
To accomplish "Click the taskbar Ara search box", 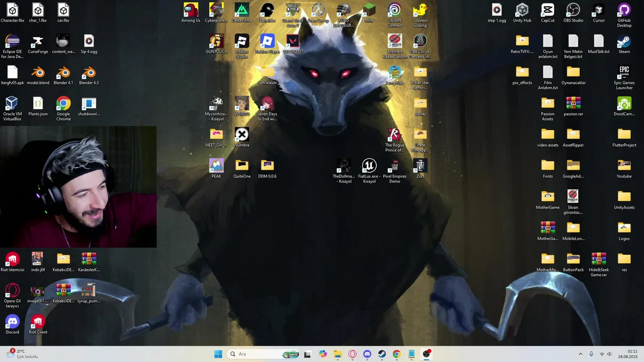I will [x=264, y=354].
